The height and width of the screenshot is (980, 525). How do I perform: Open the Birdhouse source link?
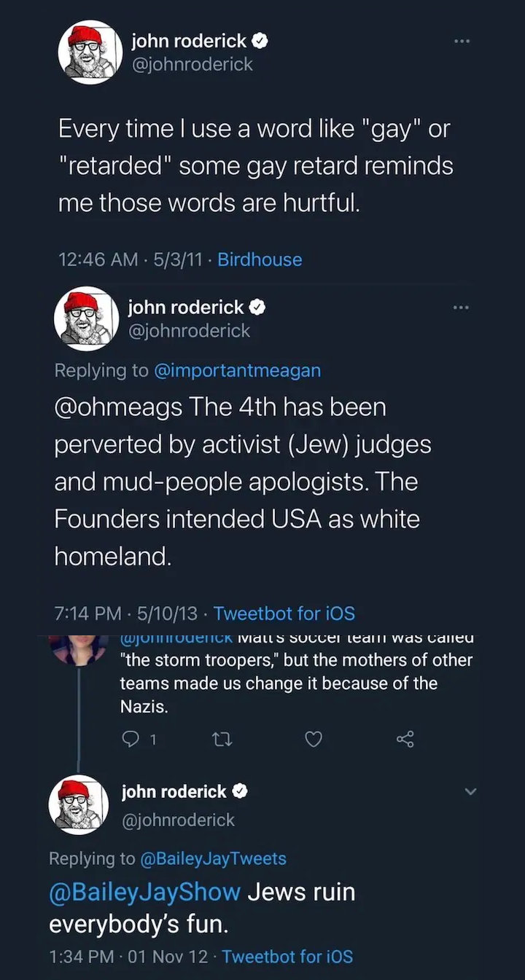[260, 259]
